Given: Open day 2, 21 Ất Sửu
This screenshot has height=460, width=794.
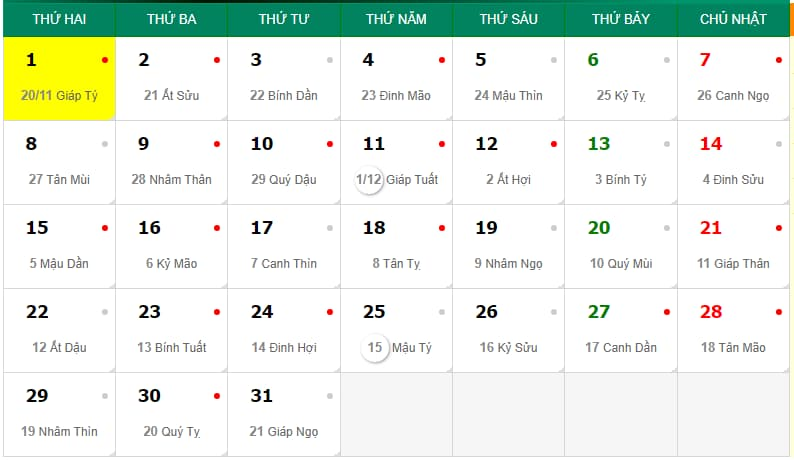Looking at the screenshot, I should (172, 79).
